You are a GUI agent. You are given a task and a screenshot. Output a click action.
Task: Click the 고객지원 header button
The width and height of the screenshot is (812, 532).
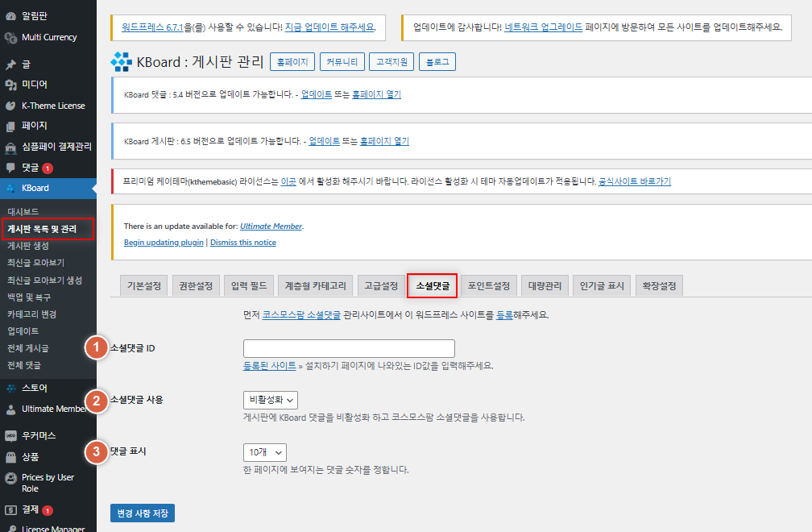392,61
